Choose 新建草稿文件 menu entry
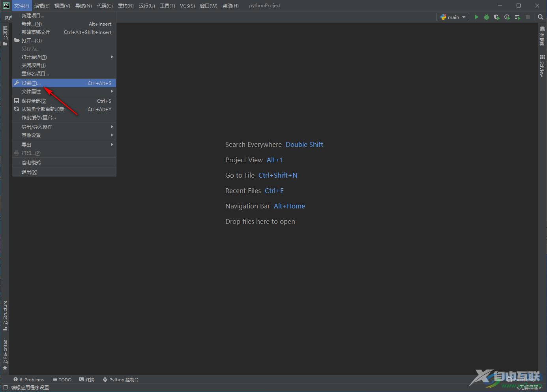 coord(64,32)
